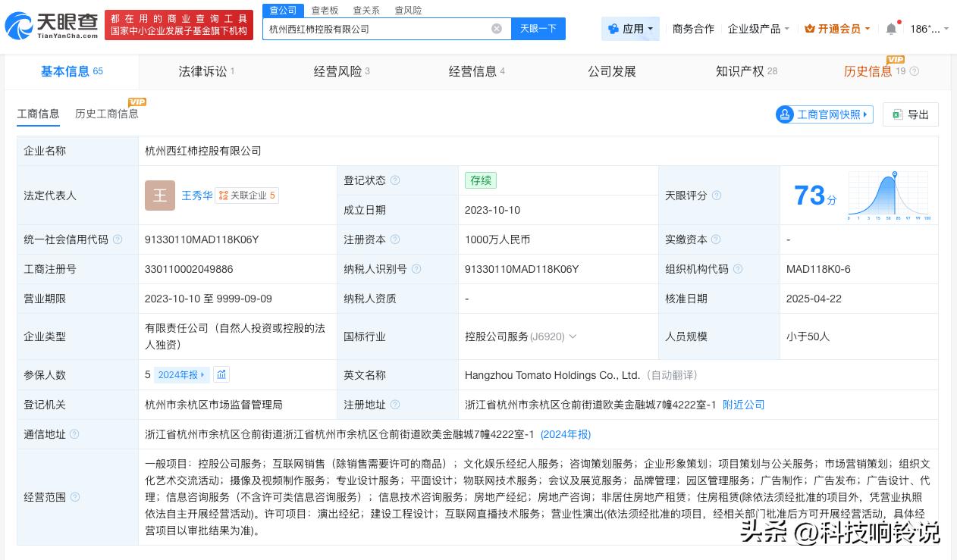Image resolution: width=957 pixels, height=560 pixels.
Task: View the 2024年报 annual report tag
Action: coord(180,374)
